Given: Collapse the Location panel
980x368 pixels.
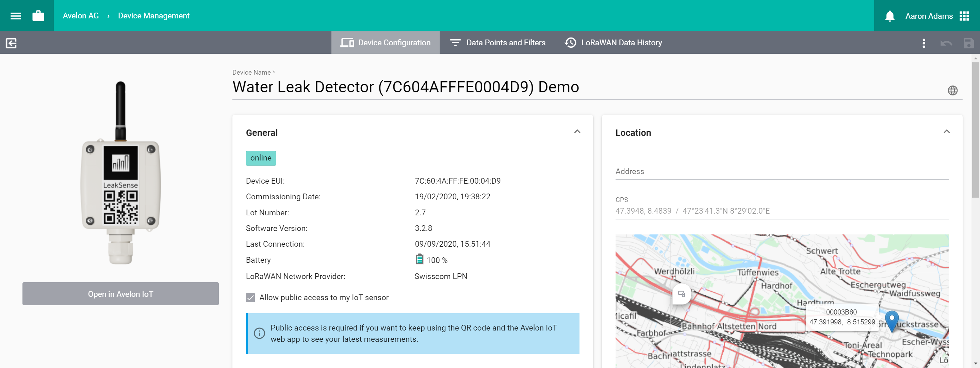Looking at the screenshot, I should (x=947, y=132).
